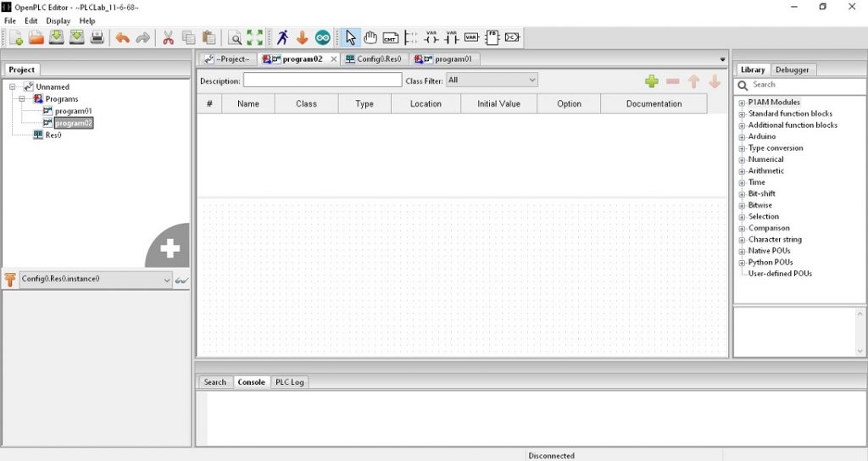Click the New project icon

click(15, 37)
